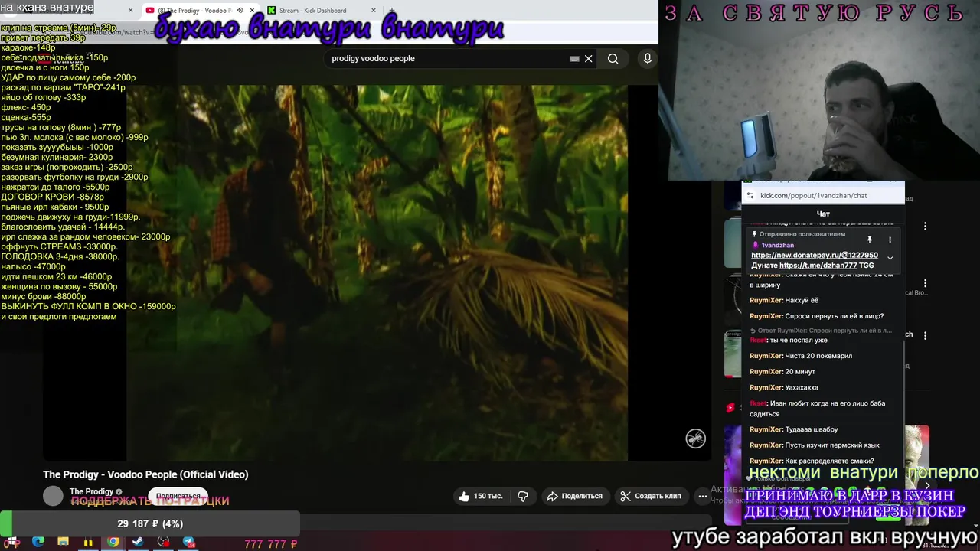Open the t.me/dzhan777 Telegram link
Viewport: 980px width, 551px height.
[818, 266]
